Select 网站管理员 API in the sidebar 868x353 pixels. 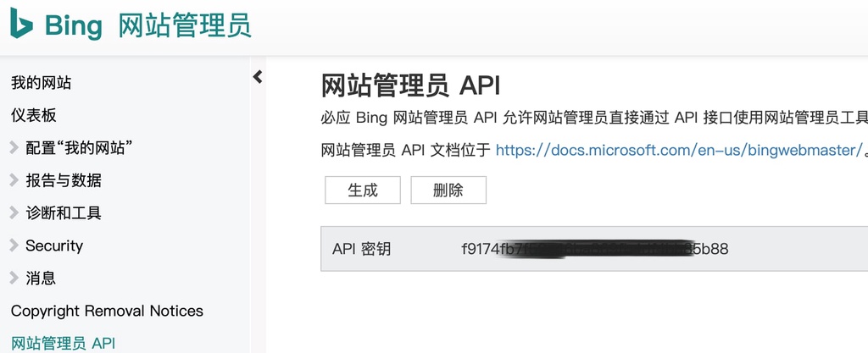[x=63, y=343]
